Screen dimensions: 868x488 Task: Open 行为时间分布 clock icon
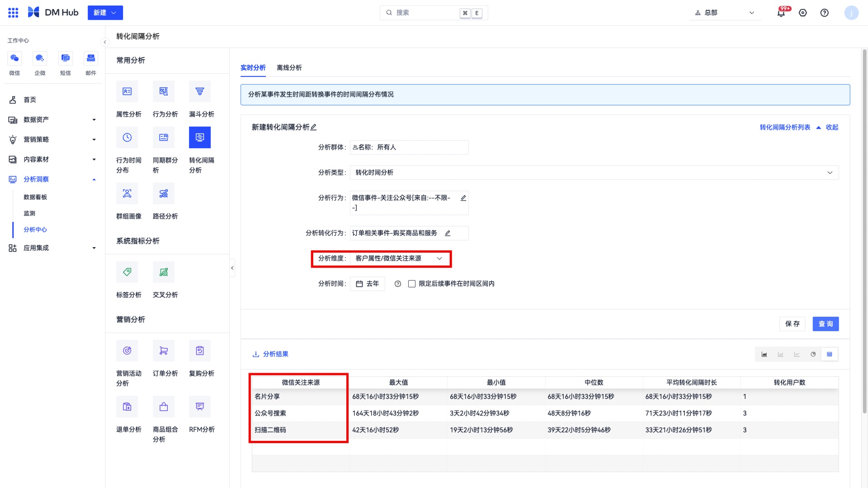pos(127,137)
